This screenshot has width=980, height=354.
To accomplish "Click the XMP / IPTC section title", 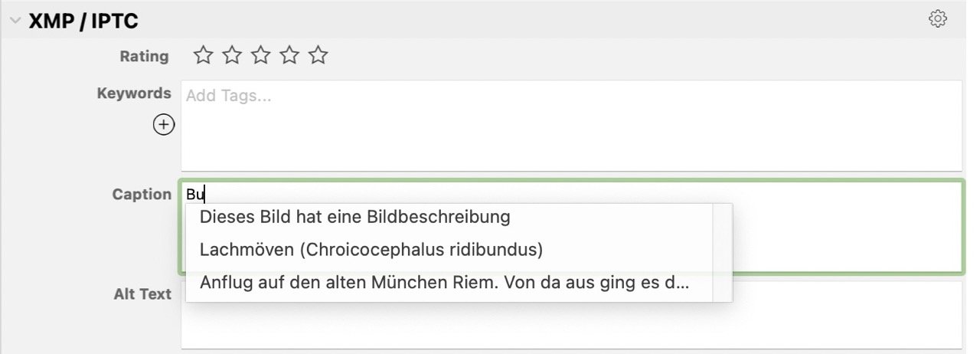I will 83,21.
